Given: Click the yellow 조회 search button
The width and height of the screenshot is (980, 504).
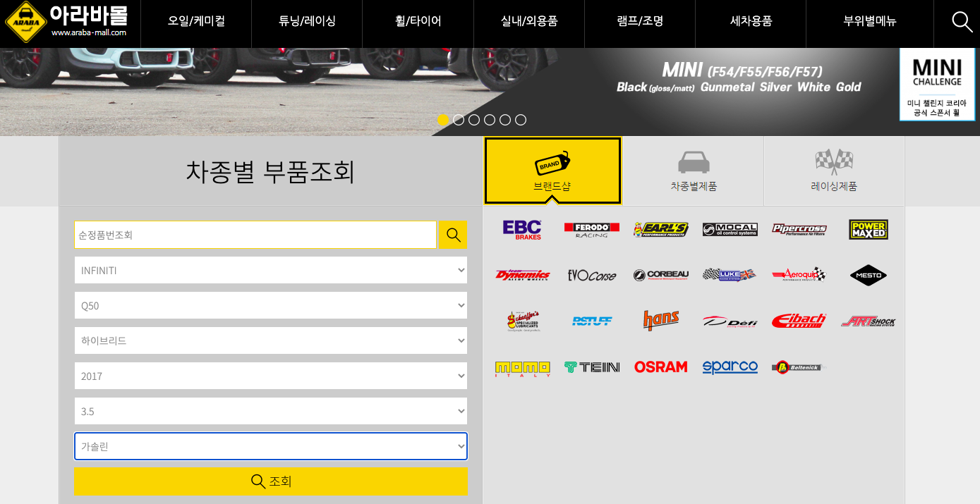Looking at the screenshot, I should click(271, 481).
